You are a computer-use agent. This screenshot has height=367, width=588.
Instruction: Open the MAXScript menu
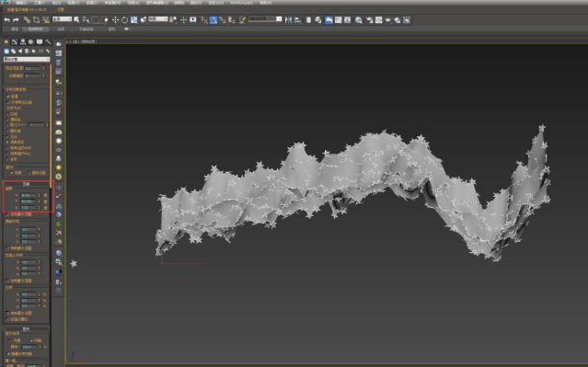pos(241,3)
